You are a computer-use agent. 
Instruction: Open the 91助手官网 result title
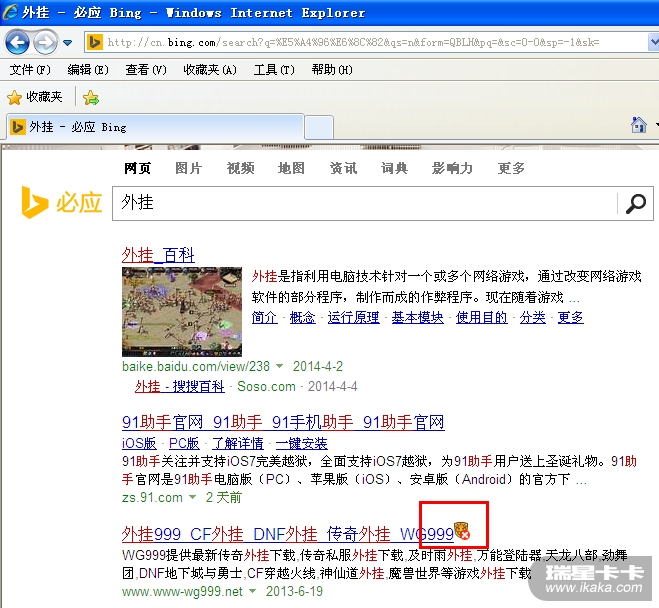click(283, 422)
